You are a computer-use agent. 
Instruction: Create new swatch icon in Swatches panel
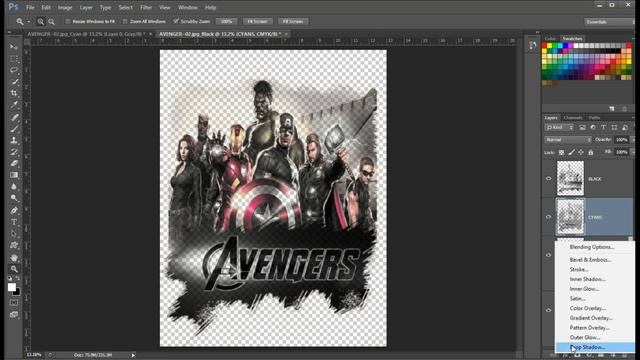(x=611, y=109)
